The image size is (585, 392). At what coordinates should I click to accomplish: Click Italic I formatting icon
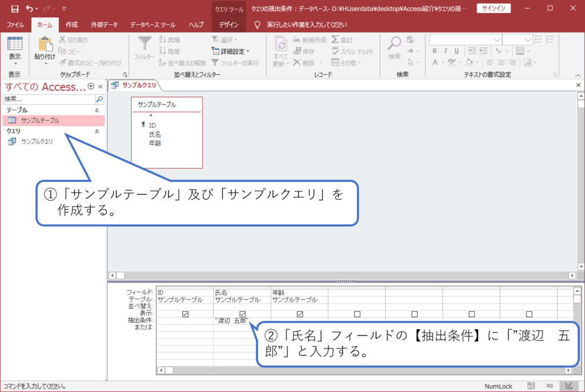[446, 51]
